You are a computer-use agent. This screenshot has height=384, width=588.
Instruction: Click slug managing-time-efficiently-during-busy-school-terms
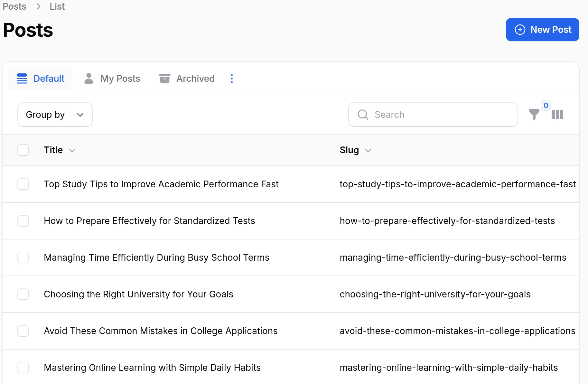(453, 258)
